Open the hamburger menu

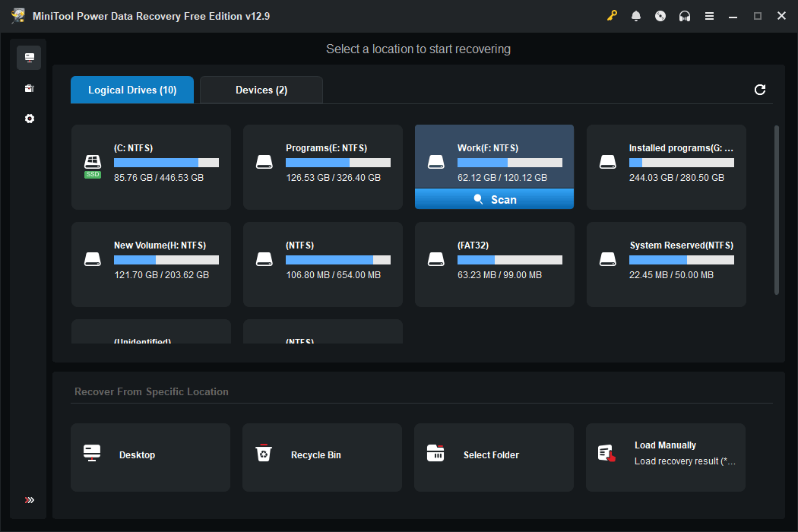coord(709,16)
